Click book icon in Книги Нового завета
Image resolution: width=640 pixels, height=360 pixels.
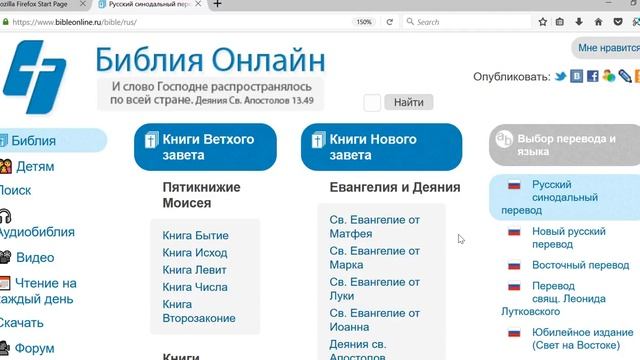(x=318, y=140)
